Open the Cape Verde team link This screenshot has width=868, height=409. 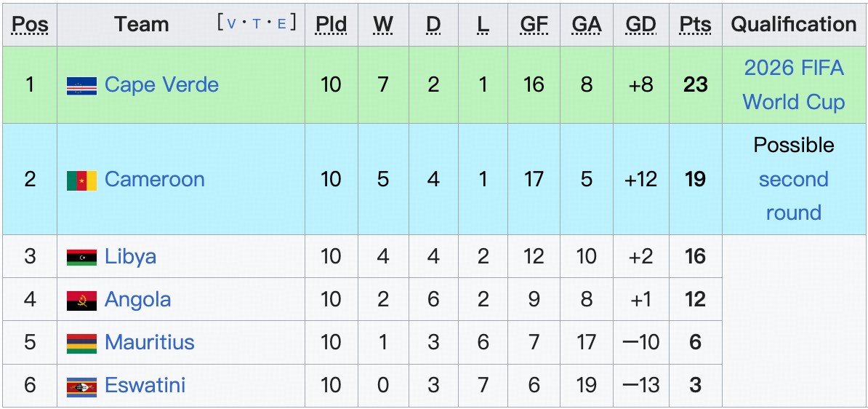161,84
